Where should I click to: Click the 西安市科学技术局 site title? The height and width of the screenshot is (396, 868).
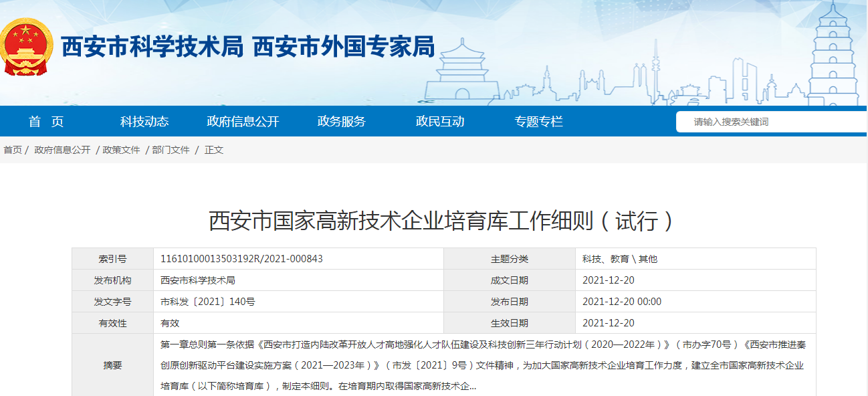pos(151,47)
